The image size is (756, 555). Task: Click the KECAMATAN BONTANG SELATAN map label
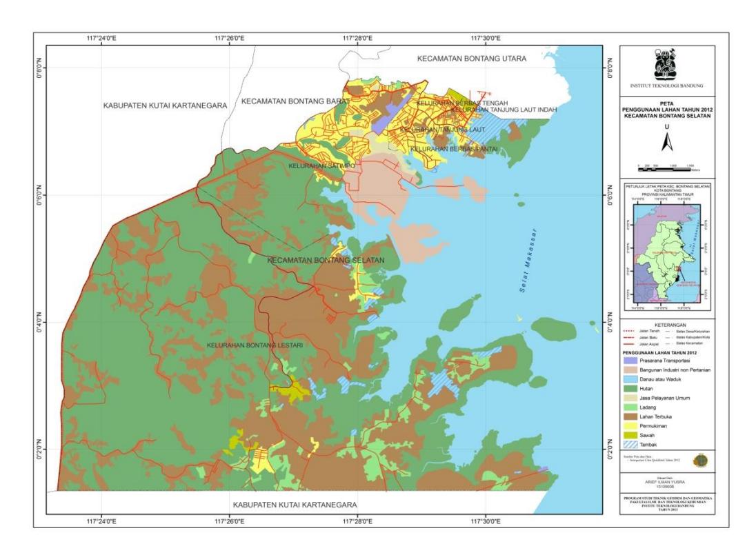click(326, 260)
